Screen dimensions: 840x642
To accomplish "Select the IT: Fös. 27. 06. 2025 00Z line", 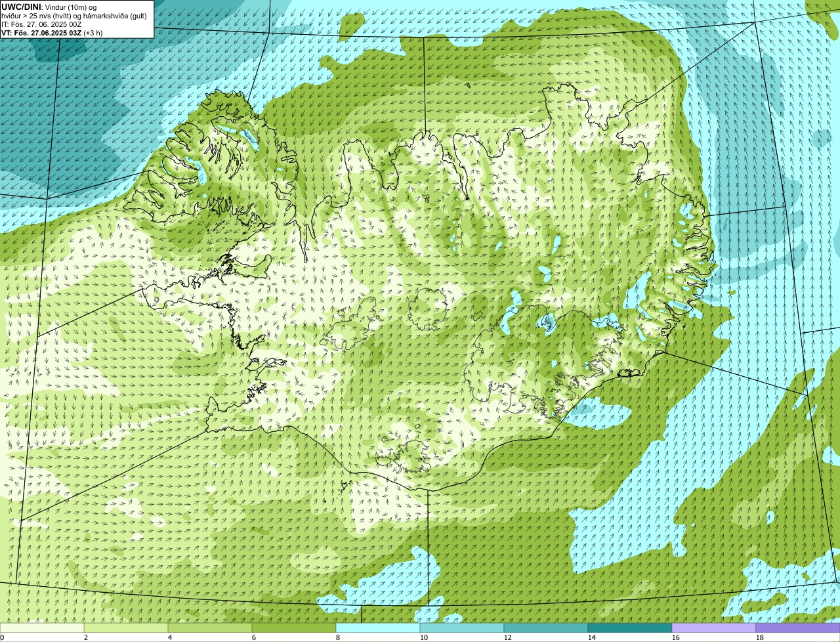I will [x=41, y=24].
